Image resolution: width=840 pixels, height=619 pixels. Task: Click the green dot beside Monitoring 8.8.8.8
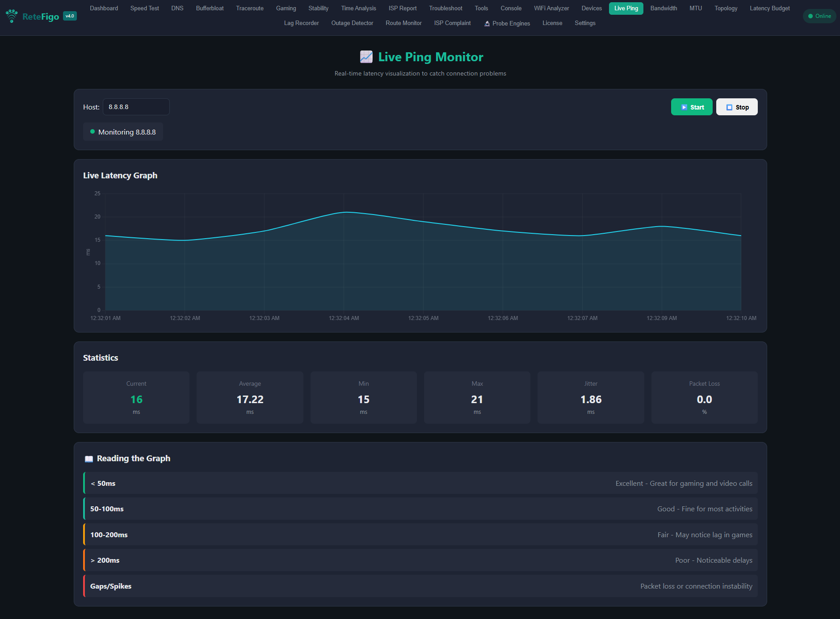[x=92, y=131]
